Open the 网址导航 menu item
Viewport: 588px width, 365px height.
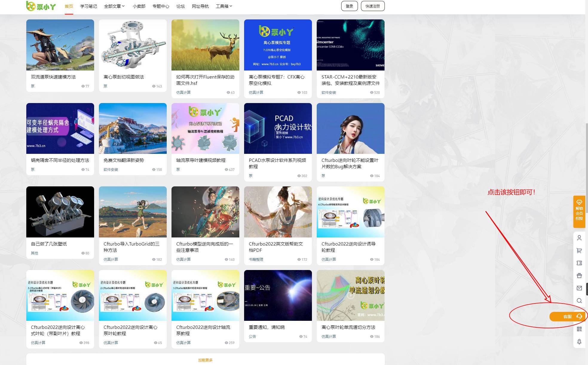tap(200, 6)
